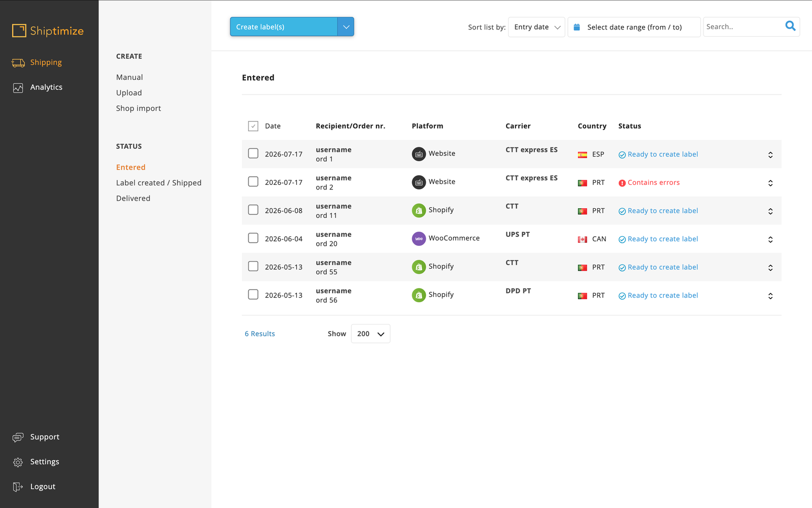Image resolution: width=812 pixels, height=508 pixels.
Task: Open the Upload menu item
Action: [129, 93]
